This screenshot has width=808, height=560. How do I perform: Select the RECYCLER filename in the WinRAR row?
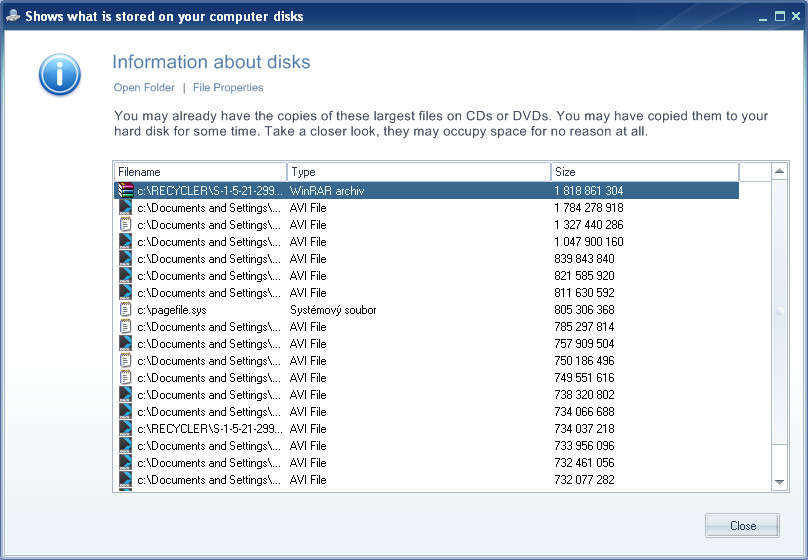coord(210,191)
